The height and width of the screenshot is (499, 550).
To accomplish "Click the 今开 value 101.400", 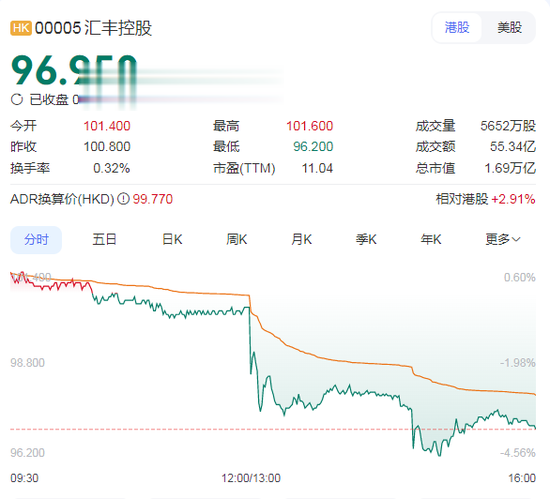I will (x=107, y=126).
